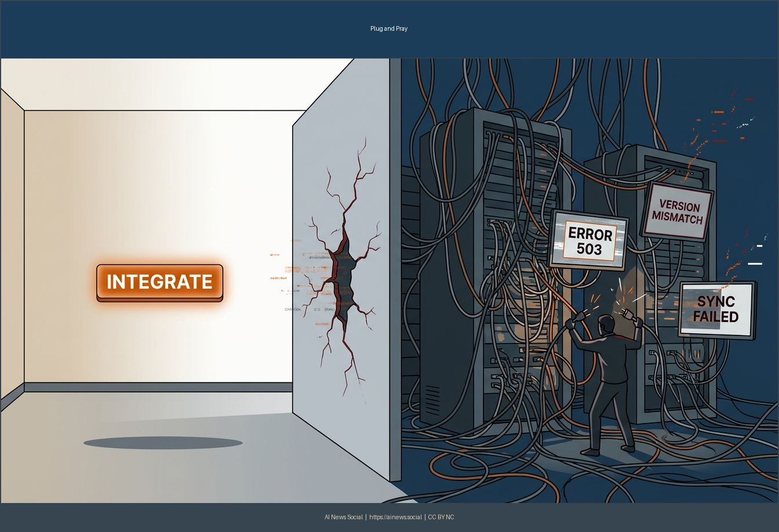Click the tangled cables on the floor
Viewport: 779px width, 532px height.
[522, 464]
